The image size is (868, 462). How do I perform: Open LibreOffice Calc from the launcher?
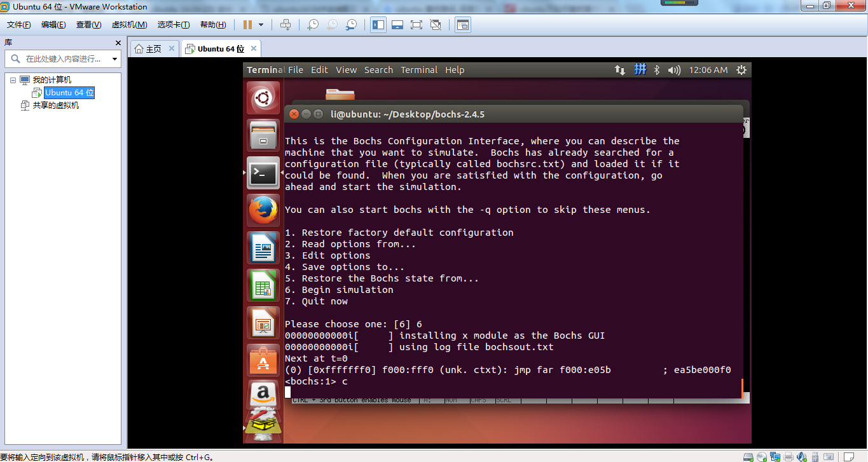[263, 285]
